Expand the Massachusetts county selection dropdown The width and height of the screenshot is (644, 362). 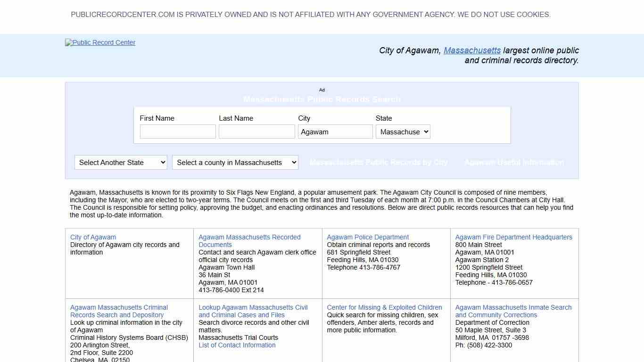(x=235, y=162)
